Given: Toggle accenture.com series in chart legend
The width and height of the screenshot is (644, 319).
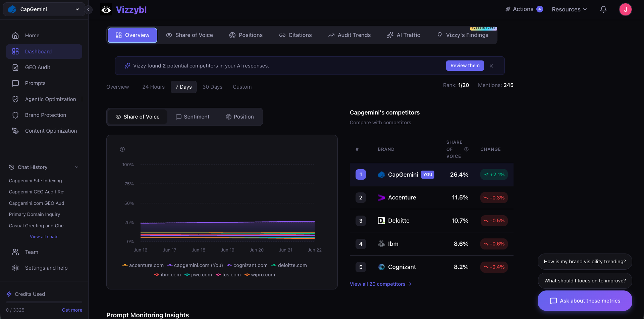Looking at the screenshot, I should pos(143,265).
